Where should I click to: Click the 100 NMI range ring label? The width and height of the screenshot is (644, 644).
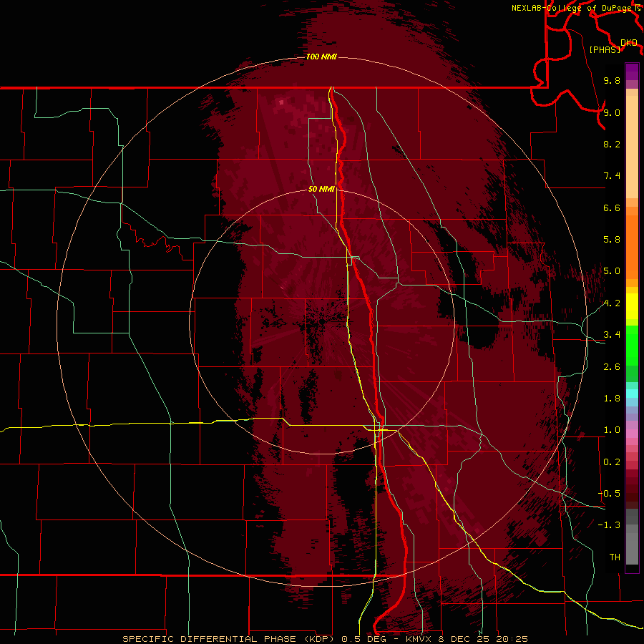pos(321,57)
